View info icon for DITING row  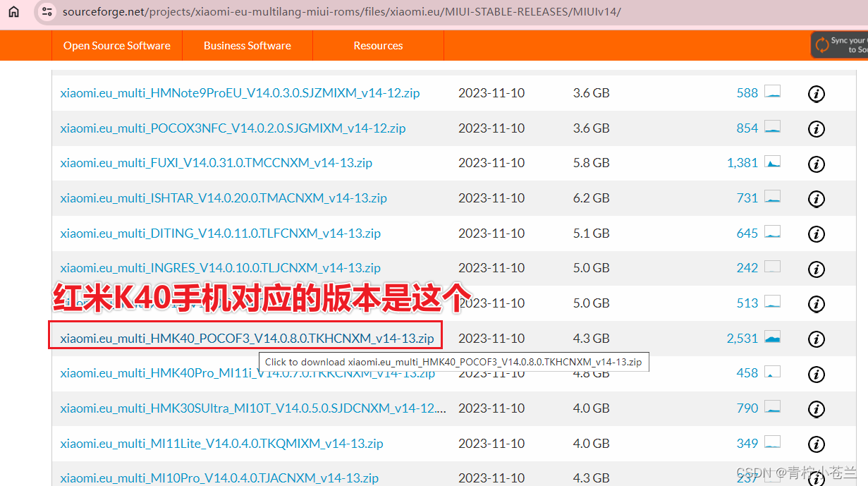[x=816, y=234]
